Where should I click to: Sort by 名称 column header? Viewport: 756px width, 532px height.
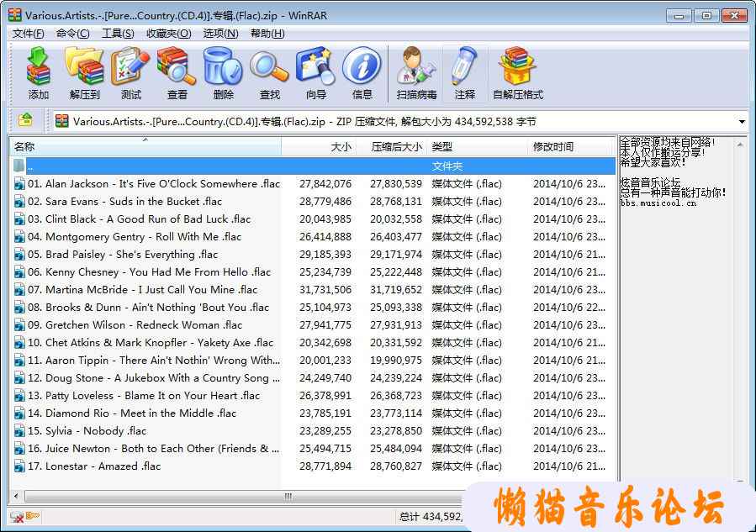pos(145,146)
